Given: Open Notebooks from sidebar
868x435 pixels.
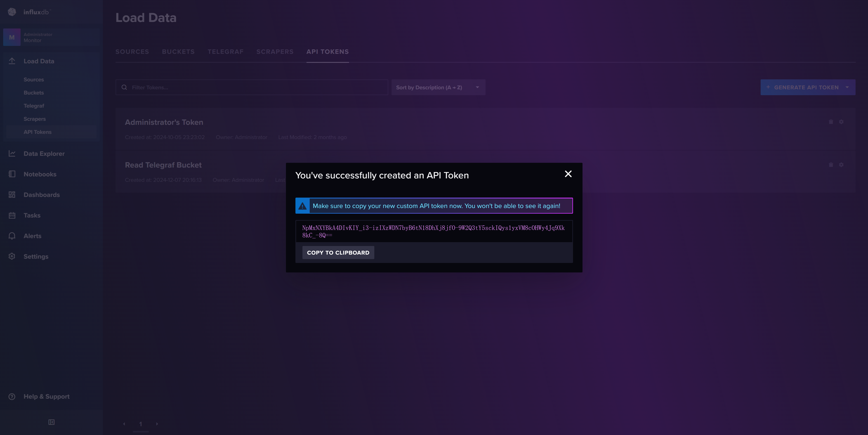Looking at the screenshot, I should coord(40,174).
